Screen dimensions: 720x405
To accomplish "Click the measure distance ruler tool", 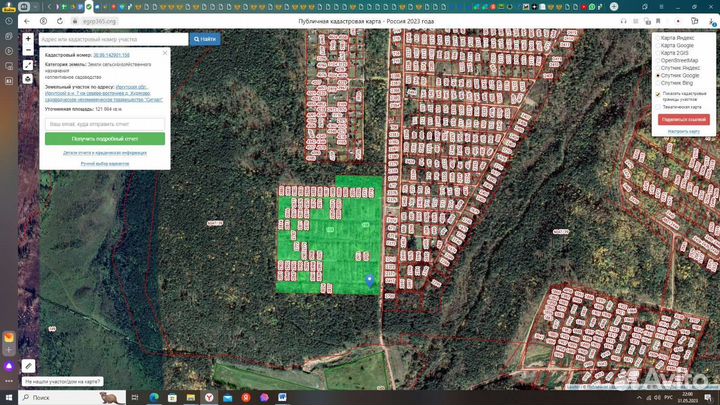I will pos(28,65).
